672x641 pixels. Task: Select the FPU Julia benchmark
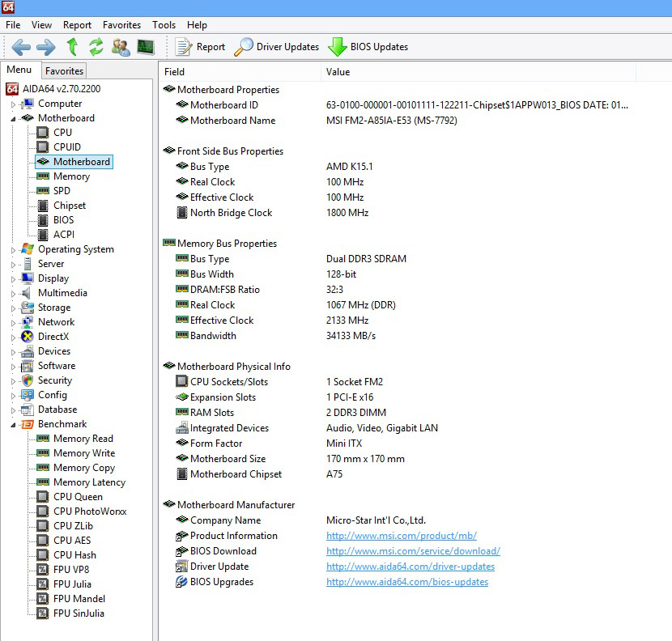click(x=64, y=584)
